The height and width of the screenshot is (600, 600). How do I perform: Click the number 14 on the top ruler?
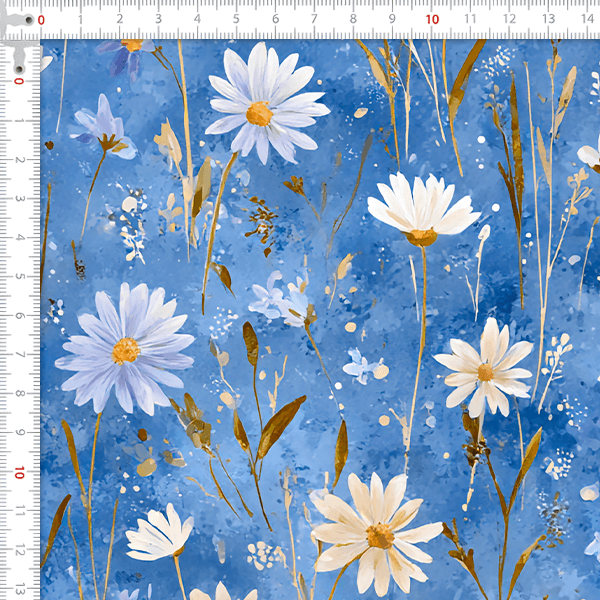click(x=587, y=19)
